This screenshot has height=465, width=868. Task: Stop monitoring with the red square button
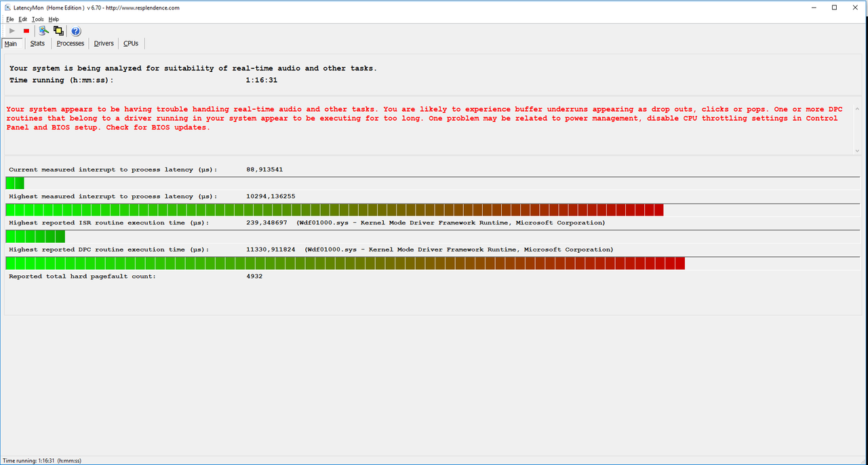click(x=26, y=31)
